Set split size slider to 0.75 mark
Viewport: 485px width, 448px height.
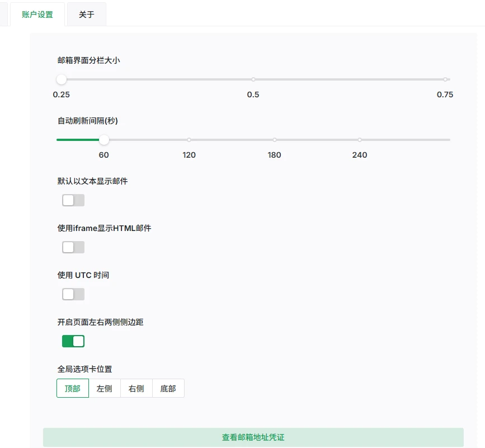(445, 79)
